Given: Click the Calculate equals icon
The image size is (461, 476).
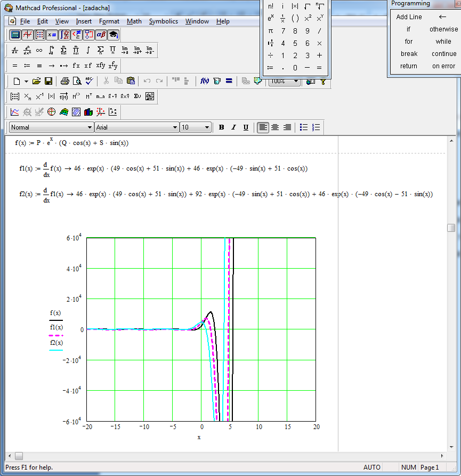Looking at the screenshot, I should pos(229,81).
